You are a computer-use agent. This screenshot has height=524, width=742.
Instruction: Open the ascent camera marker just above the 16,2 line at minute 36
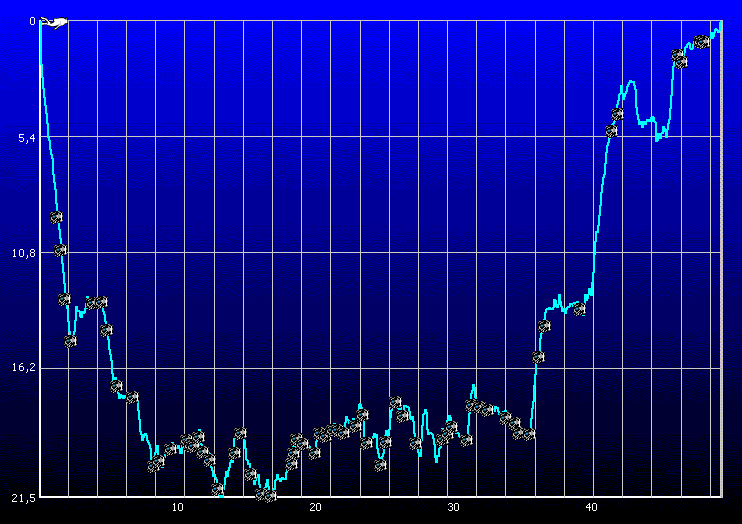pos(538,357)
